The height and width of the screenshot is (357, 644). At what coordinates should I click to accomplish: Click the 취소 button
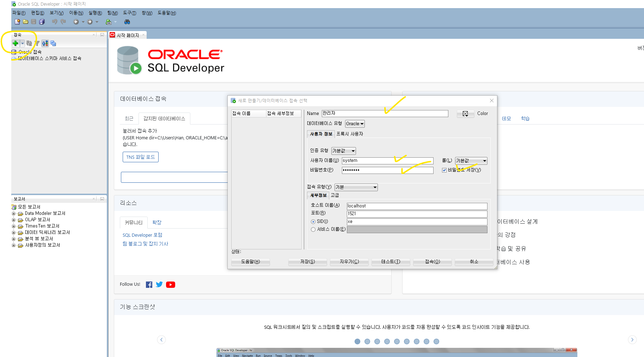(x=474, y=262)
